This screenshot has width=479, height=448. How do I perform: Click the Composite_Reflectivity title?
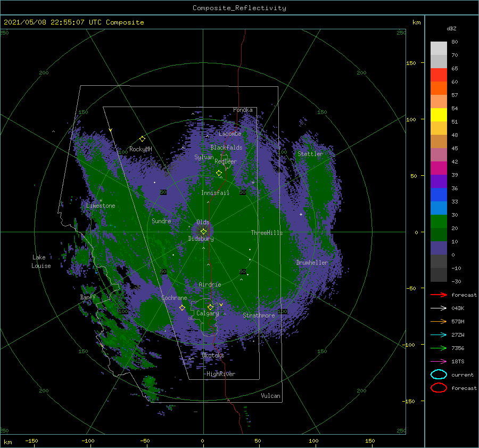pos(240,8)
